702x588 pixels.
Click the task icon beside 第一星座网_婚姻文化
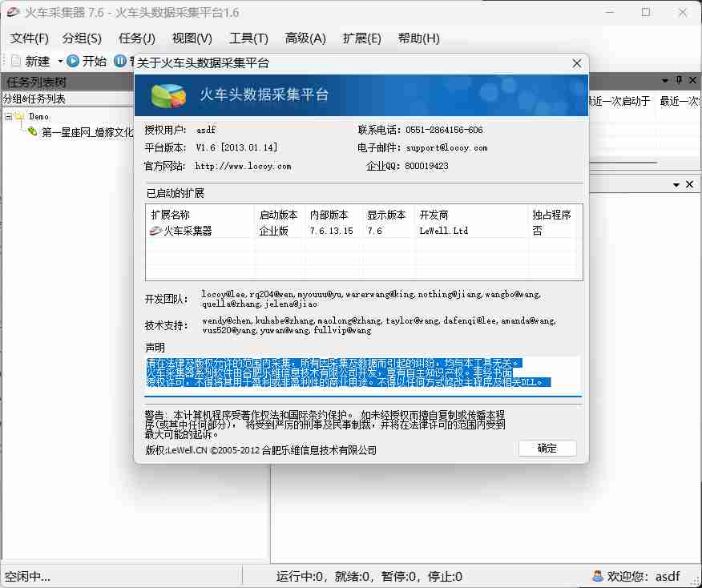pos(32,132)
